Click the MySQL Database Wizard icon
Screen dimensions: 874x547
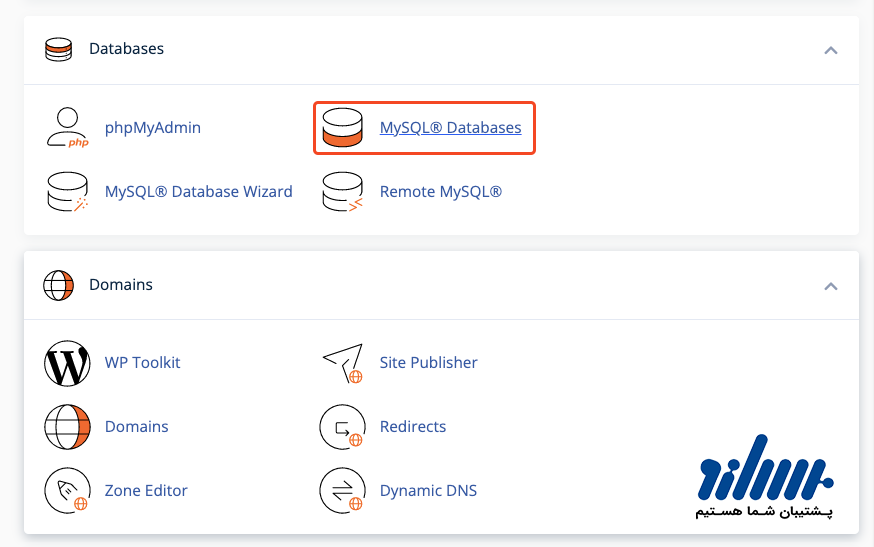[x=67, y=192]
